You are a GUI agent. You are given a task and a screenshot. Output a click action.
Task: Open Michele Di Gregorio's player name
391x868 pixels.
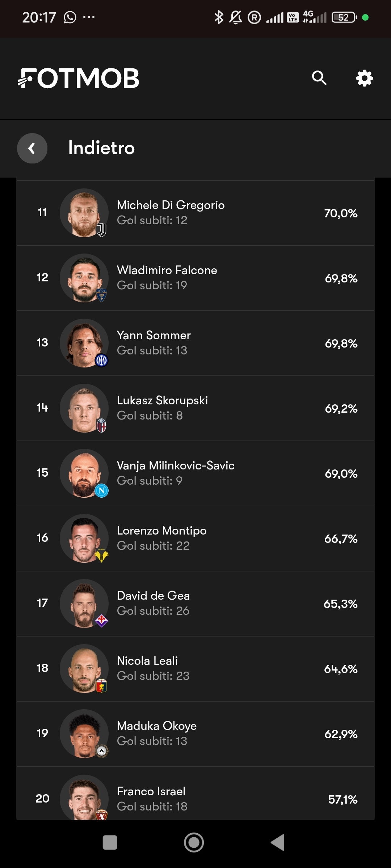pos(171,205)
